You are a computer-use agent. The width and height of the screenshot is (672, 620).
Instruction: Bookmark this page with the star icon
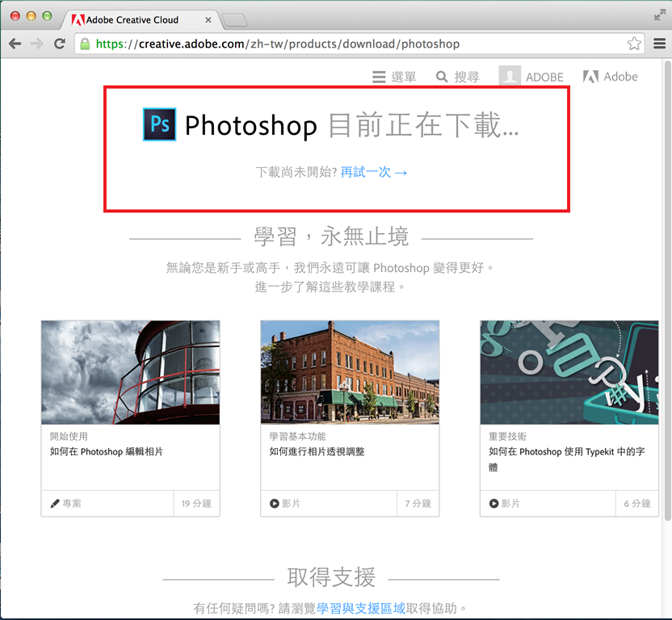tap(634, 44)
